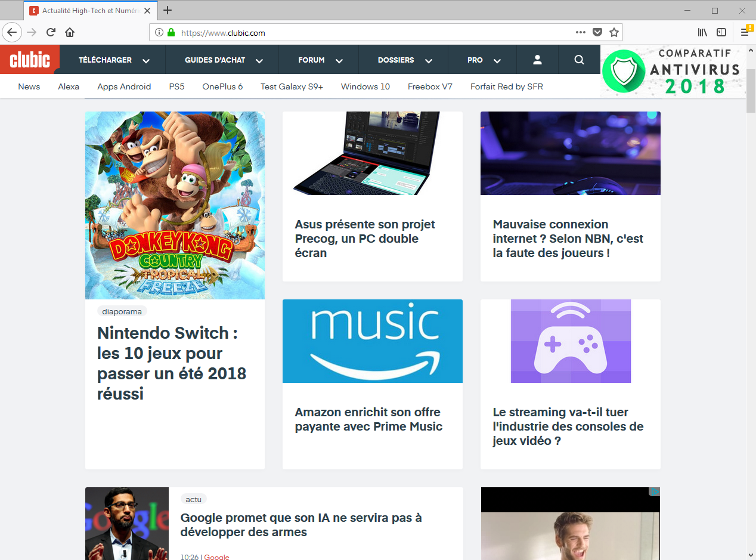The width and height of the screenshot is (756, 560).
Task: Click the vertical page scrollbar thumb
Action: coord(751,90)
